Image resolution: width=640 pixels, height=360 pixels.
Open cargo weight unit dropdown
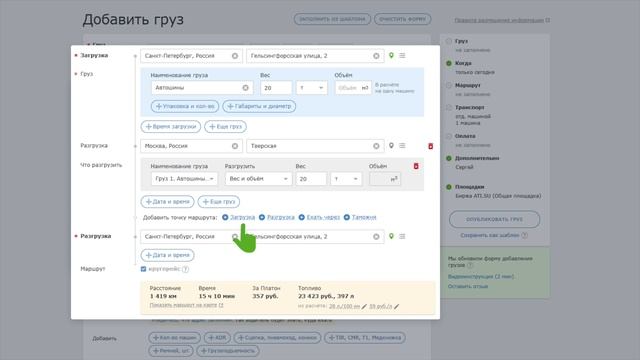[311, 88]
